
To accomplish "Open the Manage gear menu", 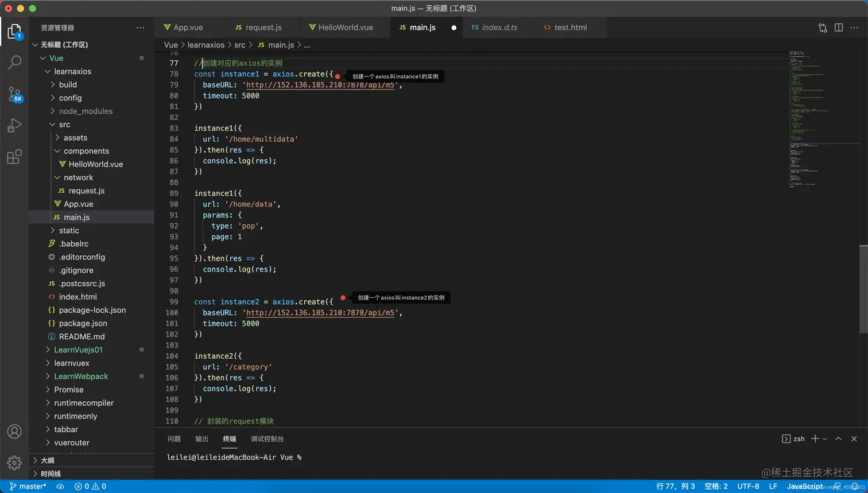I will (14, 463).
